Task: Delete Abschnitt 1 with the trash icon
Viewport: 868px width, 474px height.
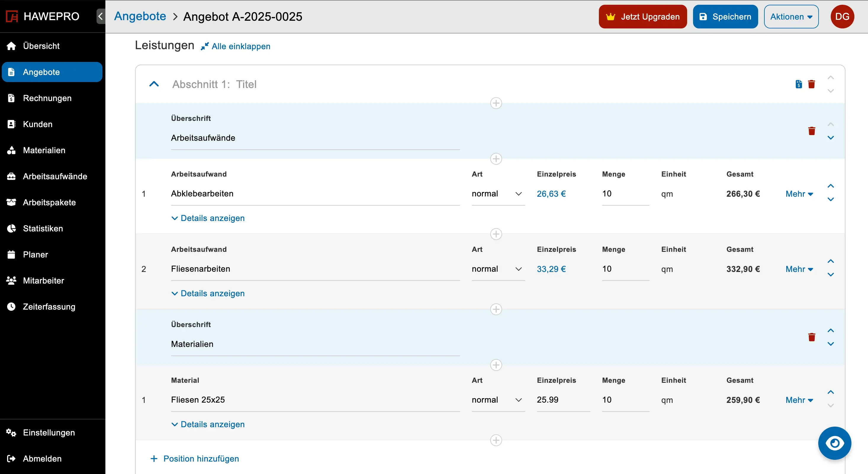Action: (x=811, y=84)
